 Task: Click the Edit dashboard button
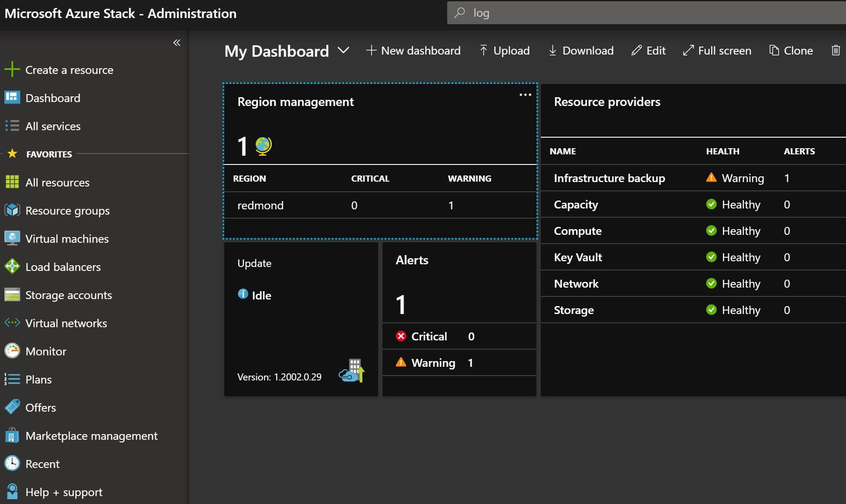coord(649,51)
